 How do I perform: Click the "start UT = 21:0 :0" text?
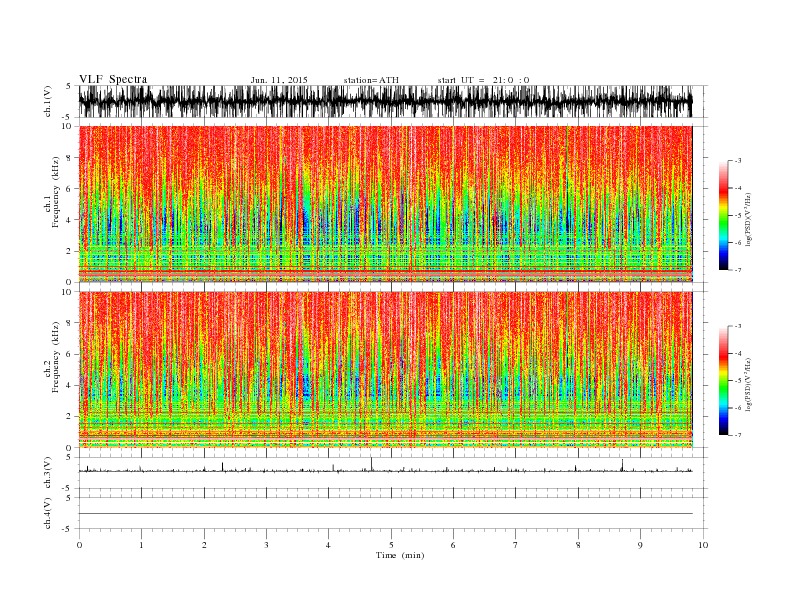[483, 80]
